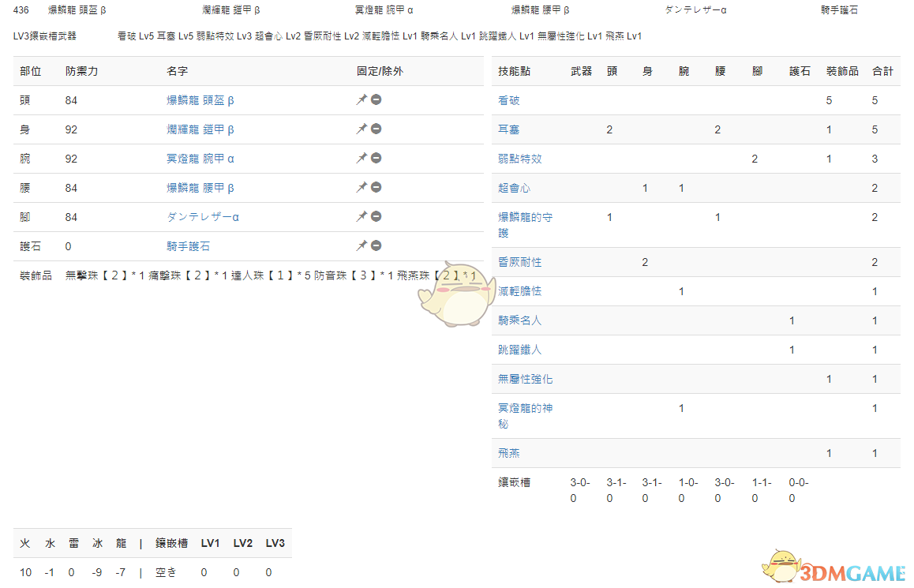Click the LV3鑲嵌槽武器 label
Image resolution: width=914 pixels, height=588 pixels.
(x=45, y=36)
